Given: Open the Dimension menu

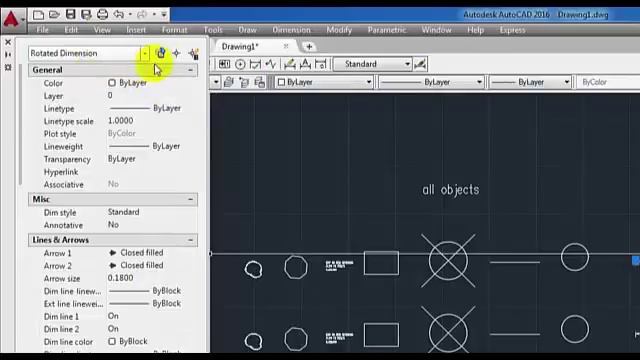Looking at the screenshot, I should tap(291, 30).
